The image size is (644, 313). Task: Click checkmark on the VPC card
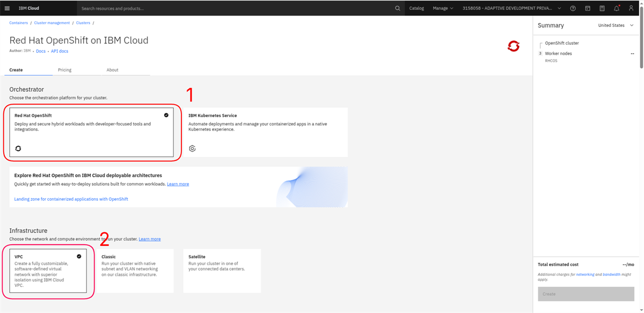click(79, 256)
